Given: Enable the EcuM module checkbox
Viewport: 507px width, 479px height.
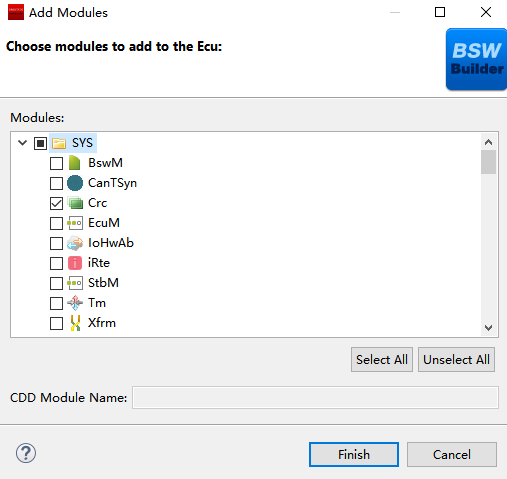Looking at the screenshot, I should [56, 223].
